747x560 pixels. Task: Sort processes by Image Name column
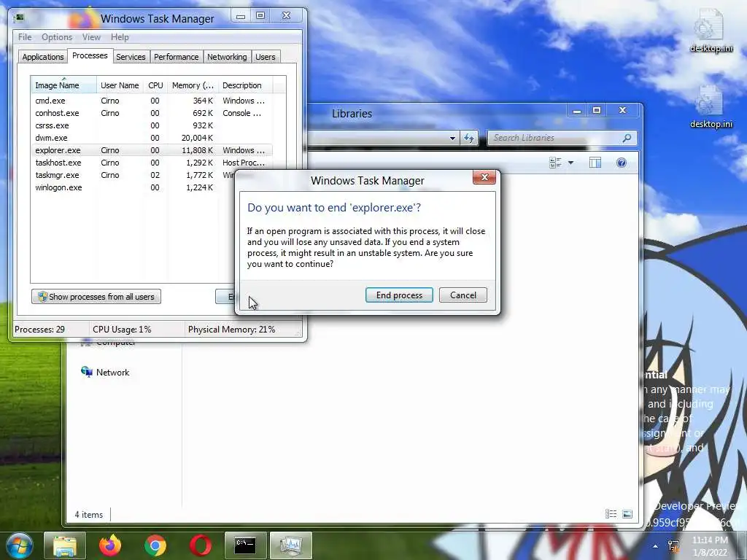pos(63,85)
